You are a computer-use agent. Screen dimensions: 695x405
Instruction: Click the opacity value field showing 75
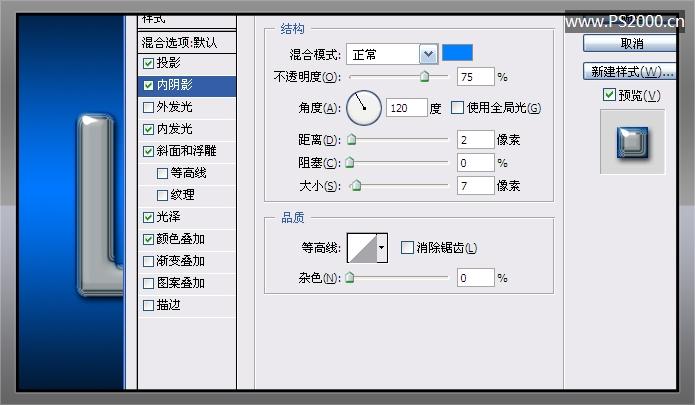pyautogui.click(x=476, y=77)
